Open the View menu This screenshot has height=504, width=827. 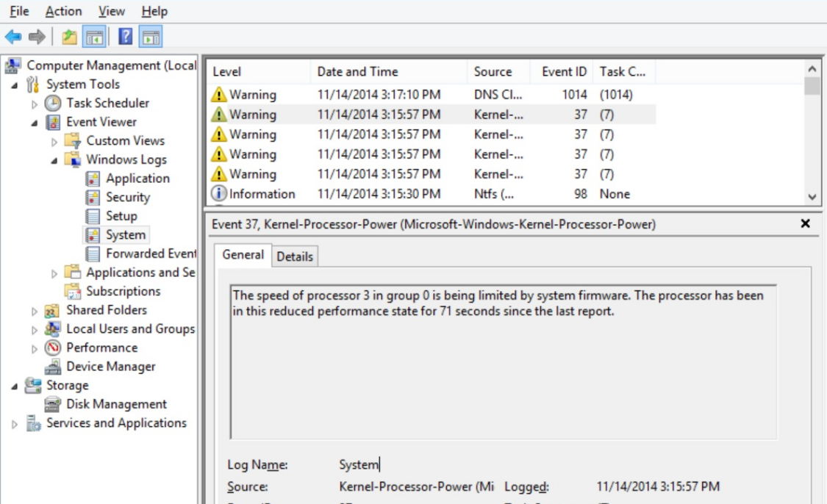click(111, 11)
